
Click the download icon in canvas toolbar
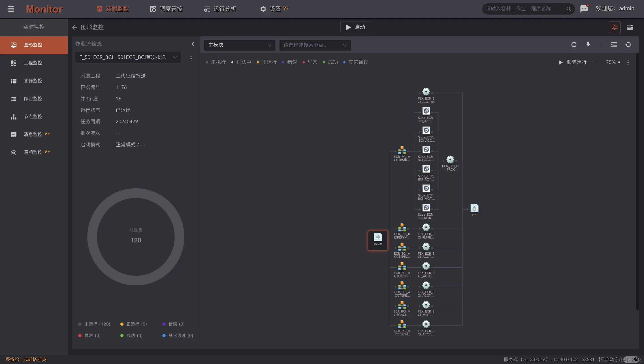pos(588,45)
